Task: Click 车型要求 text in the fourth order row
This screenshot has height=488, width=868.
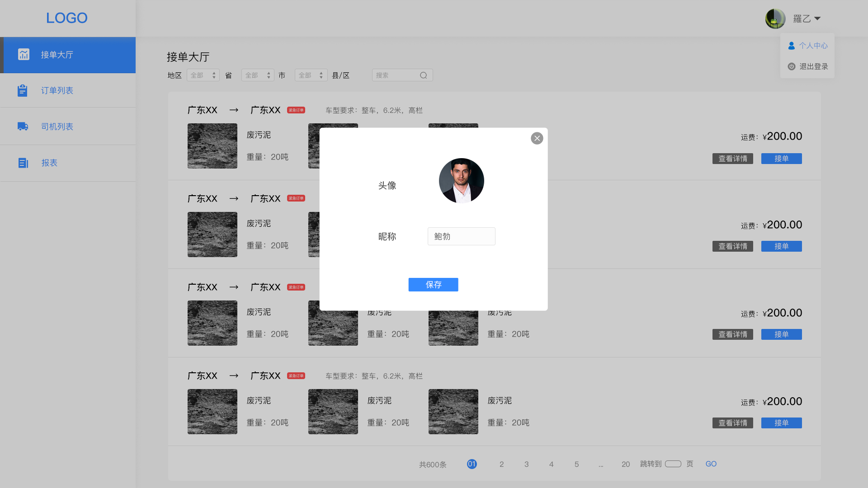Action: (x=374, y=376)
